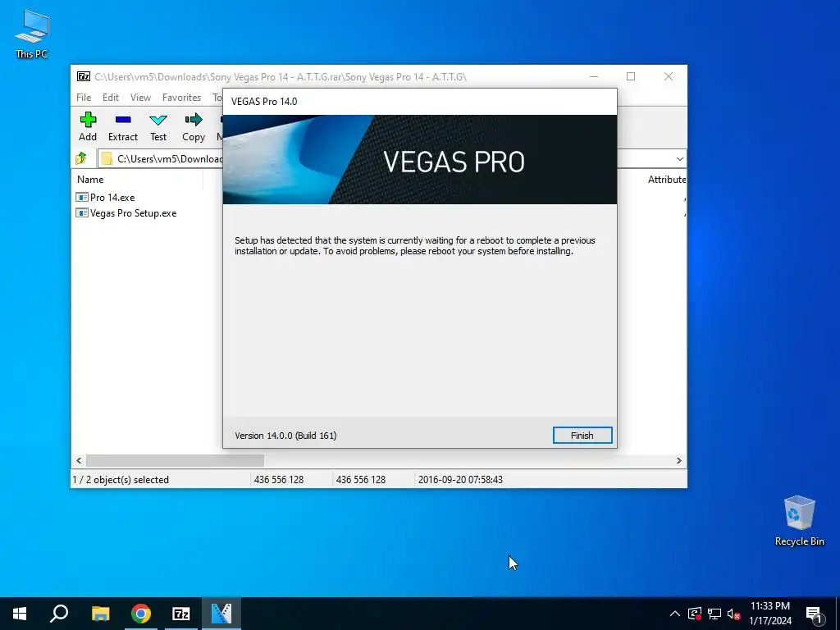Click the Pro 14.exe file icon
The image size is (840, 630).
82,198
